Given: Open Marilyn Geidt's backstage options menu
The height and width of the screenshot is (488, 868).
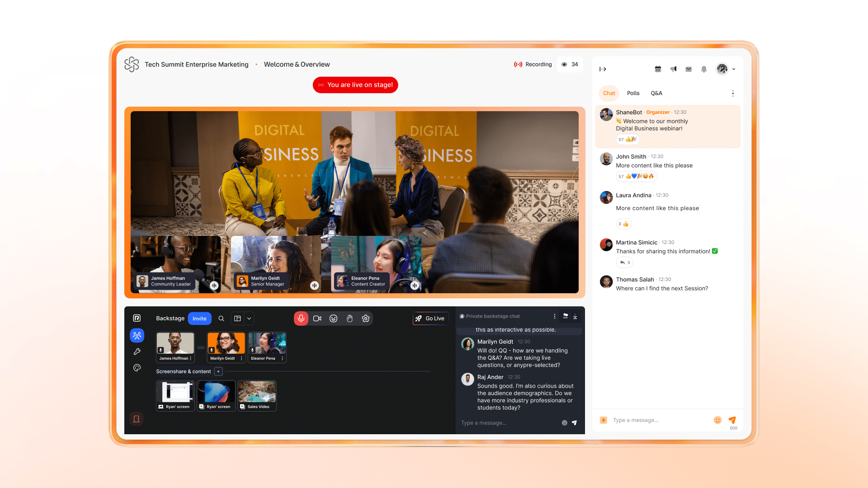Looking at the screenshot, I should 241,358.
